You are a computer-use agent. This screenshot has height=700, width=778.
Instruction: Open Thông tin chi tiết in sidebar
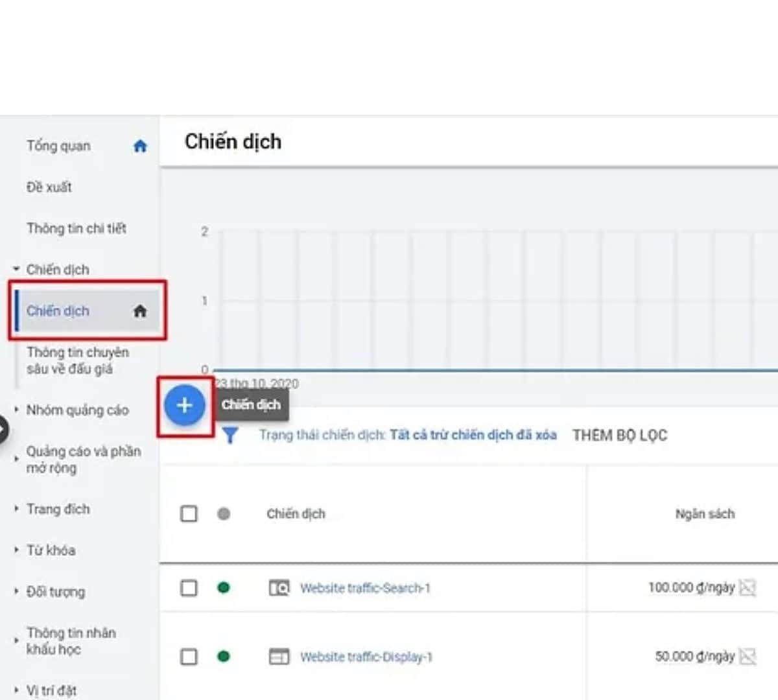(77, 228)
